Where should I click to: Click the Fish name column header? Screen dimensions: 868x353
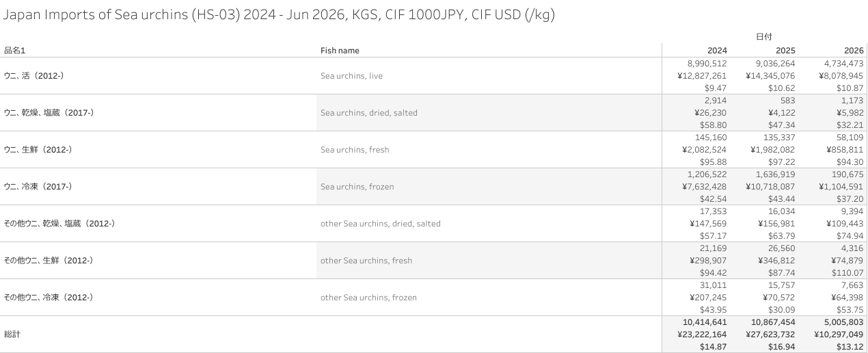click(340, 51)
